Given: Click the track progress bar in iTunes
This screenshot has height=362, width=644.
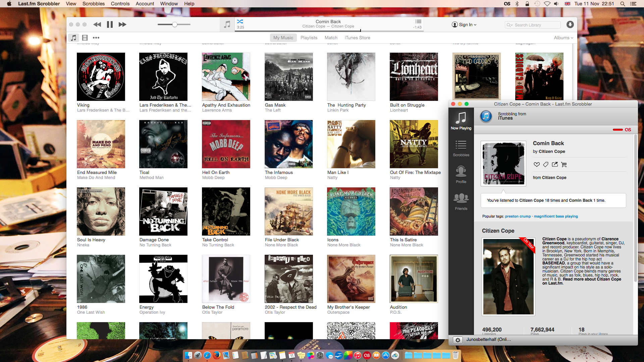Looking at the screenshot, I should pyautogui.click(x=329, y=31).
